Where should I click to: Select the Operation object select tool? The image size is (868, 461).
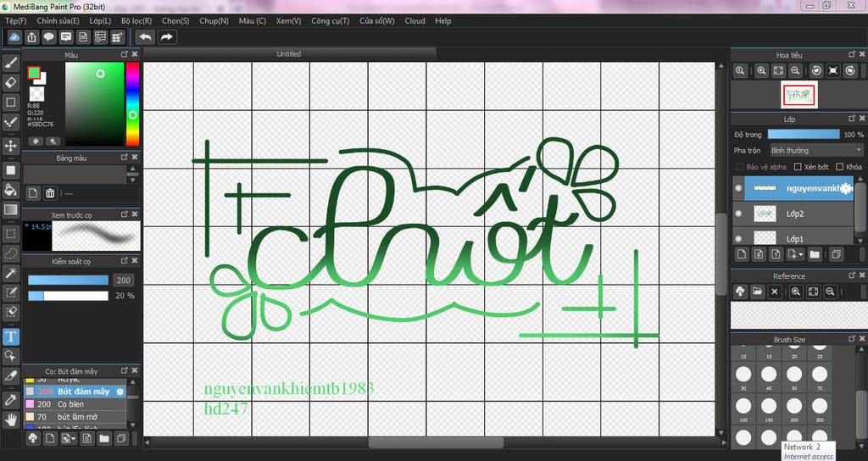(10, 356)
